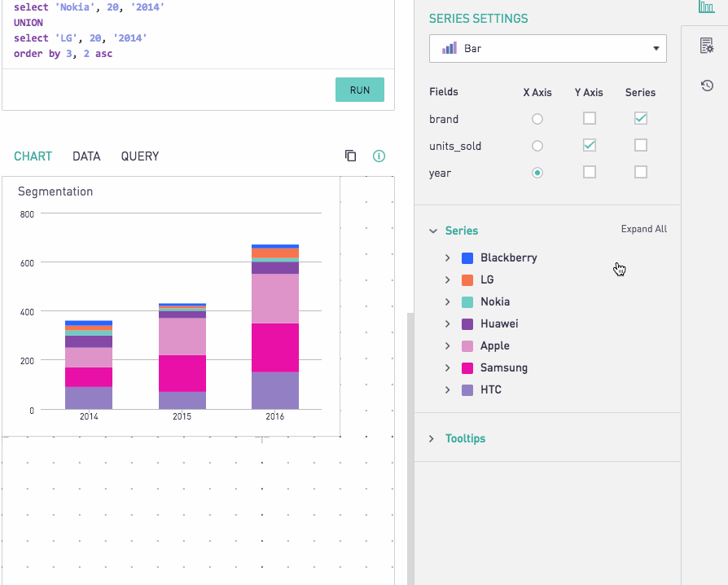Open the chart type settings sidebar icon
The height and width of the screenshot is (585, 728).
pos(706,7)
